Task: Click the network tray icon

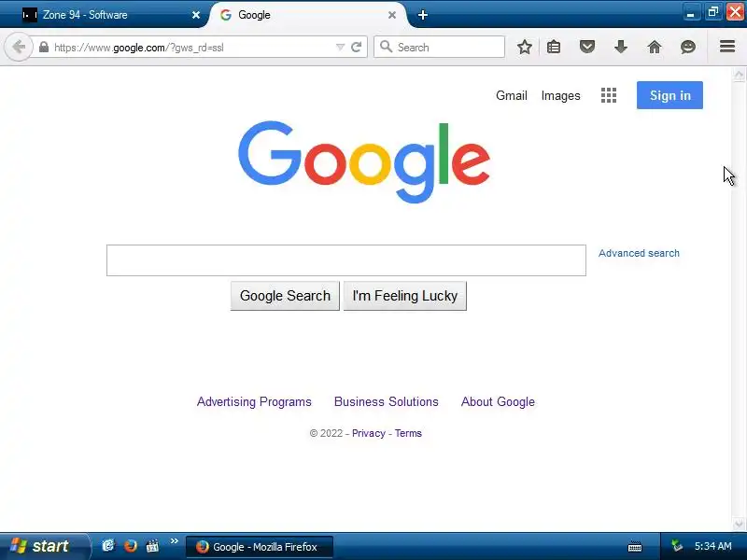Action: click(677, 546)
